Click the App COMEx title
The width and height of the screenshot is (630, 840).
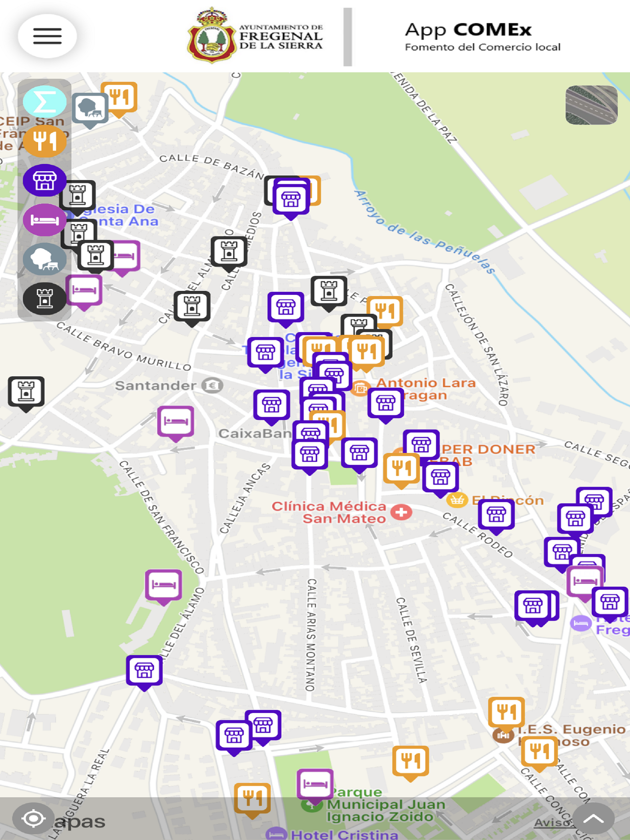pos(468,30)
